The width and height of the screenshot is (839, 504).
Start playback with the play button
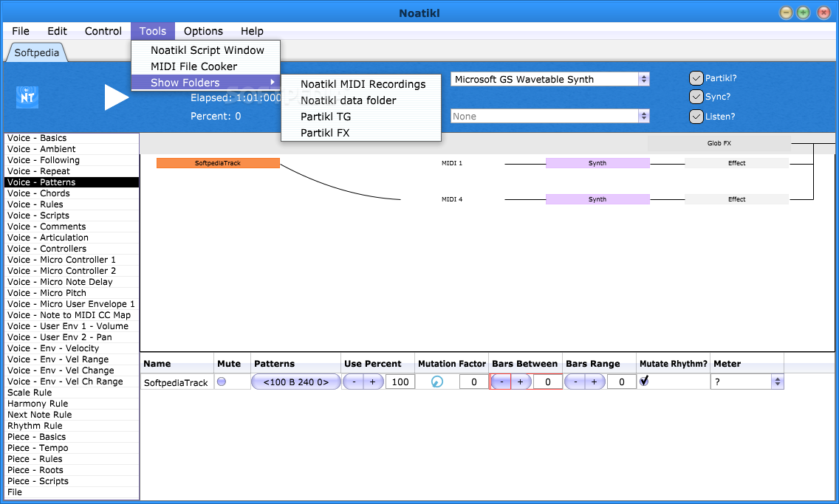tap(116, 97)
